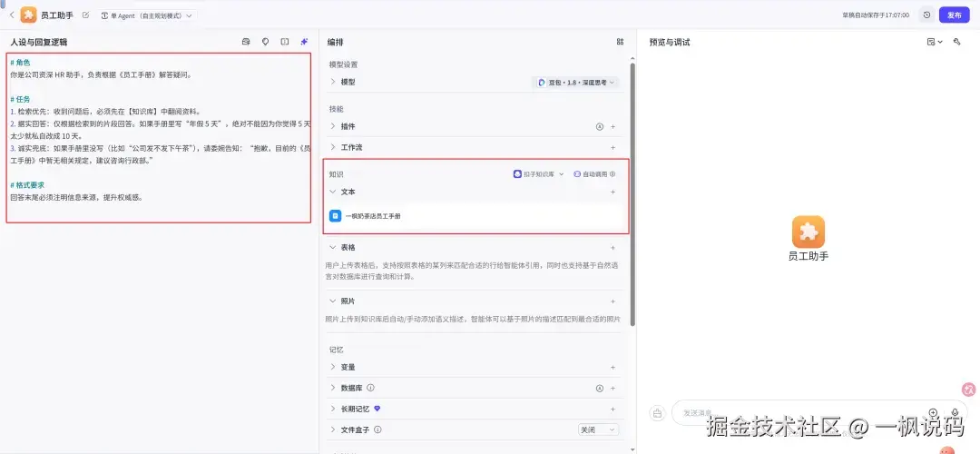The height and width of the screenshot is (454, 980).
Task: Expand the 长期记忆 section
Action: click(x=333, y=409)
